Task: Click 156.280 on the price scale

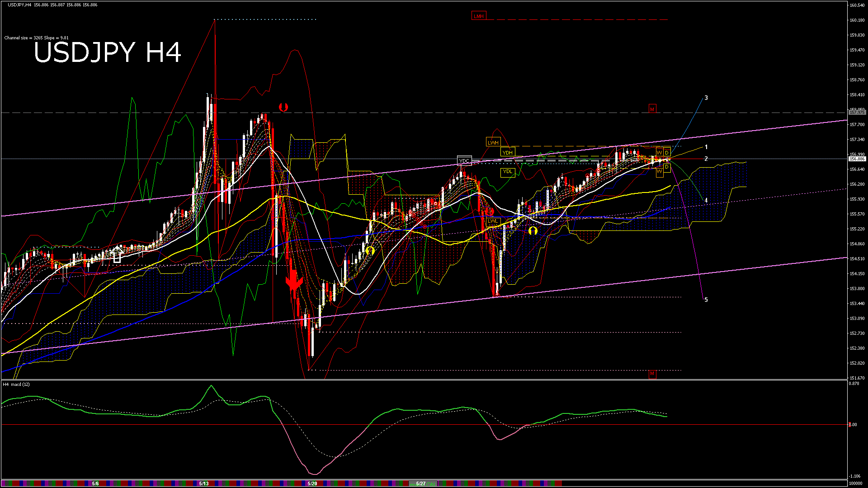Action: (857, 184)
